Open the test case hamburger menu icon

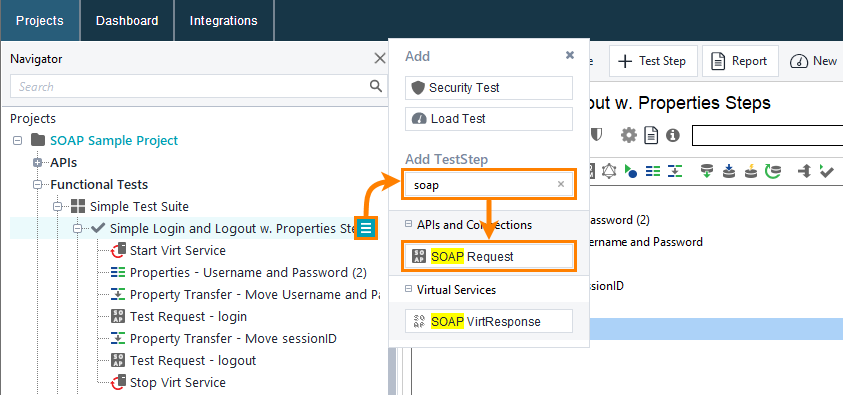click(366, 228)
